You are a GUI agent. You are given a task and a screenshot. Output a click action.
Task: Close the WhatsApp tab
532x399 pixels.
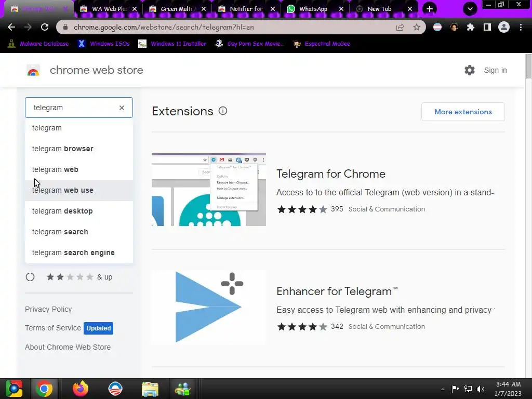pyautogui.click(x=341, y=9)
